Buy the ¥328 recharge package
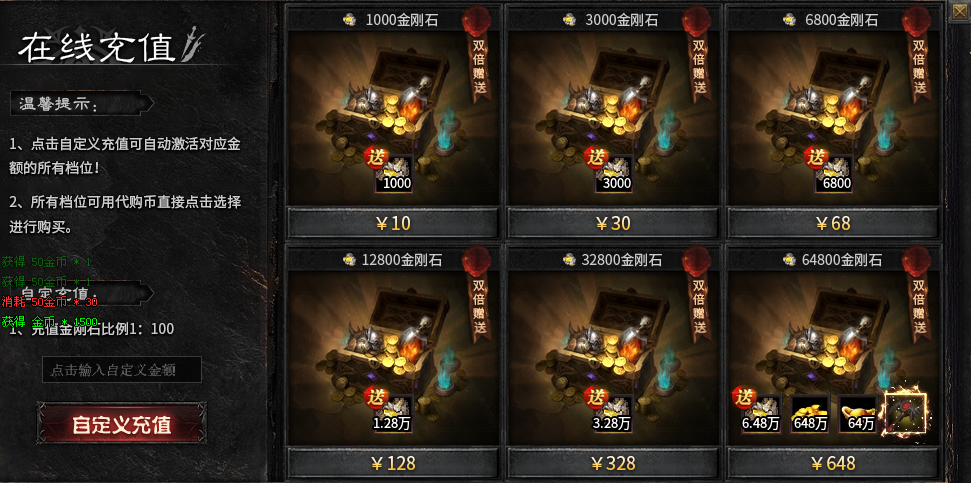Image resolution: width=971 pixels, height=483 pixels. 612,463
